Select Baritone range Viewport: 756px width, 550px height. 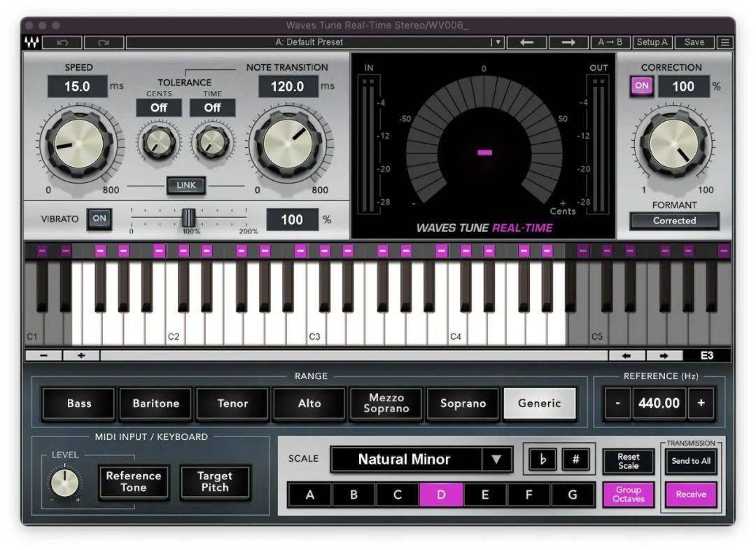(x=155, y=404)
